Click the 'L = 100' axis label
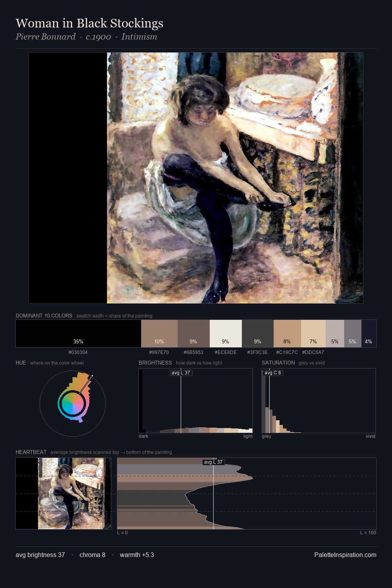Screen dimensions: 392x588 coord(368,533)
